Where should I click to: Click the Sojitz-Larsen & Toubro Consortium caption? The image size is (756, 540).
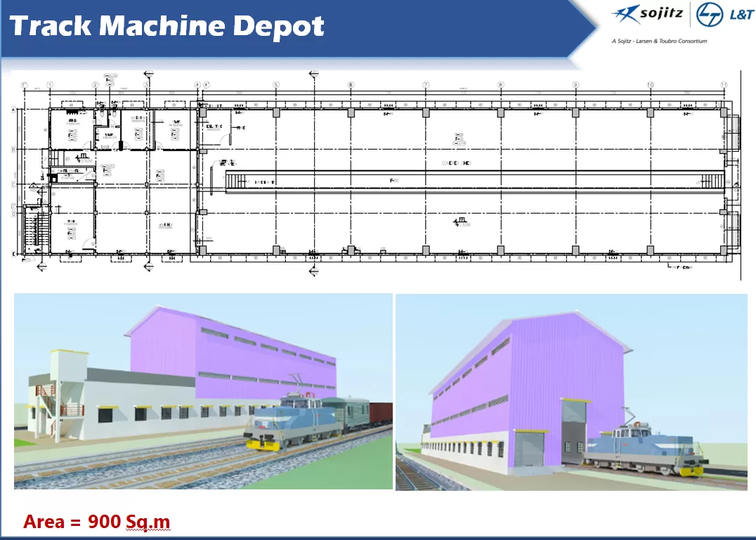click(659, 41)
